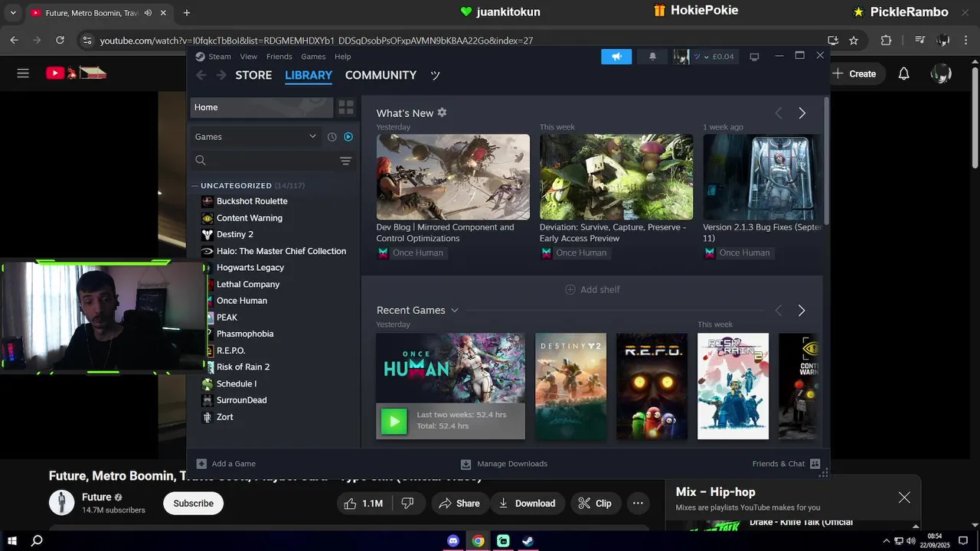Viewport: 980px width, 551px height.
Task: Share the YouTube video
Action: (x=459, y=504)
